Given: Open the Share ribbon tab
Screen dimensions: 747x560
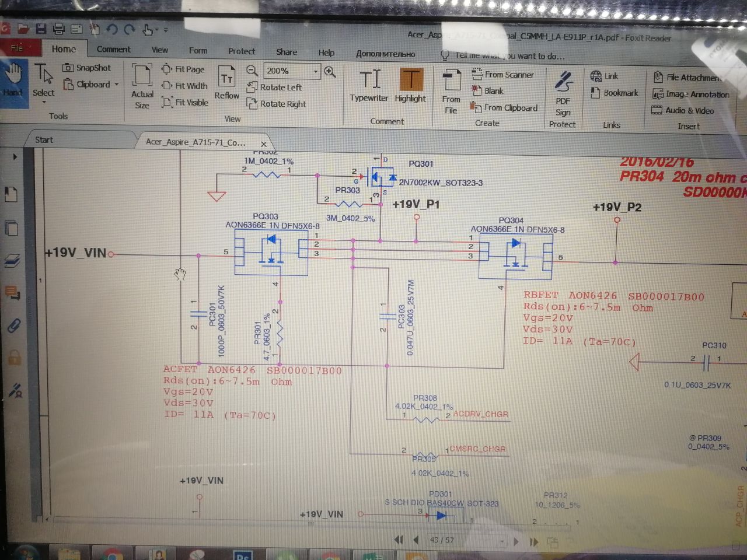Looking at the screenshot, I should tap(287, 52).
